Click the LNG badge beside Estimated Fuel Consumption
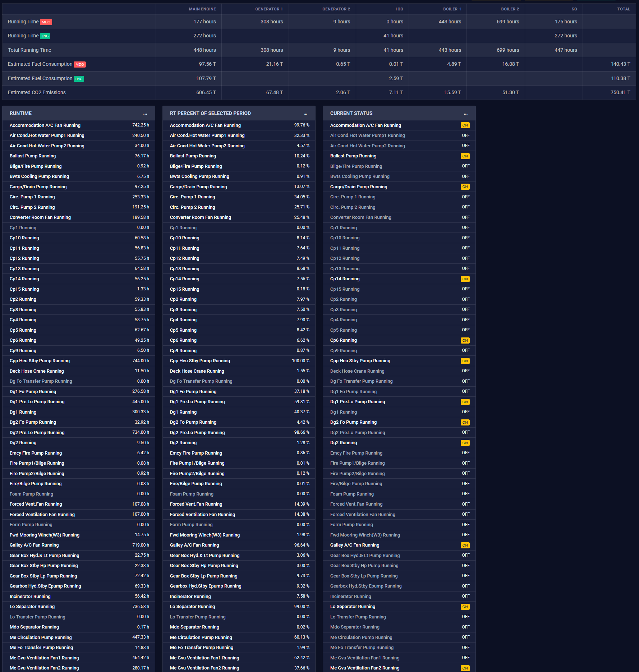639x672 pixels. click(79, 79)
